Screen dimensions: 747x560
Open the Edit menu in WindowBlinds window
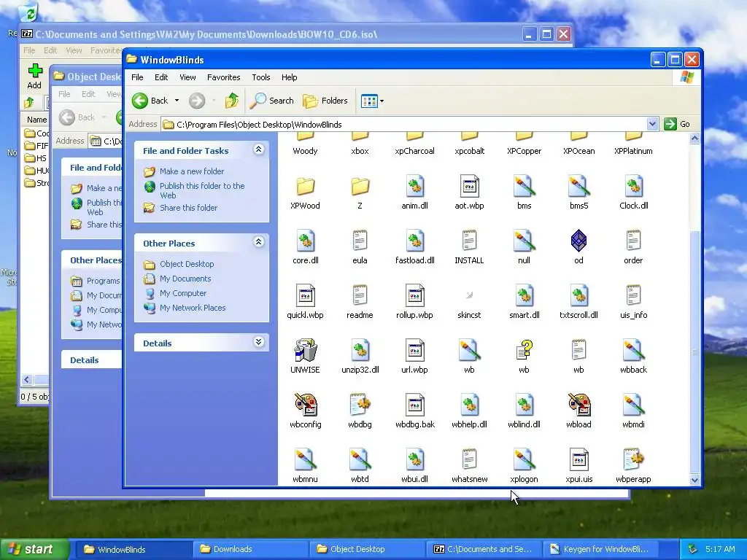(161, 77)
